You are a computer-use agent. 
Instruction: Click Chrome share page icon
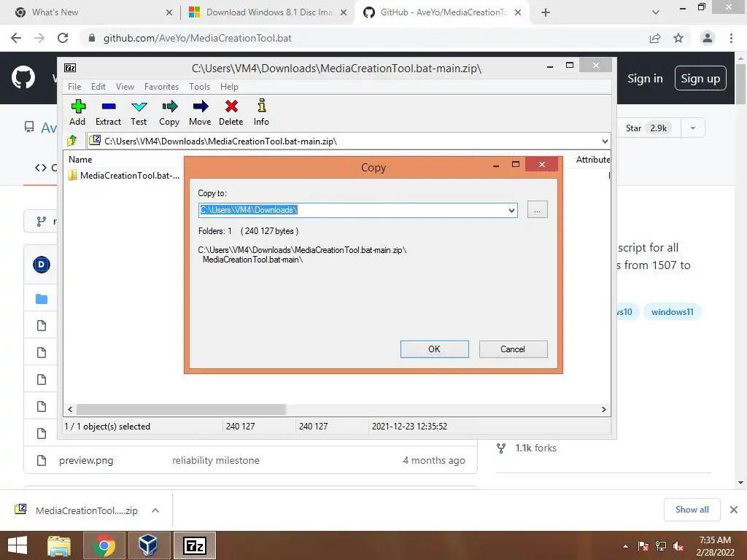click(655, 38)
